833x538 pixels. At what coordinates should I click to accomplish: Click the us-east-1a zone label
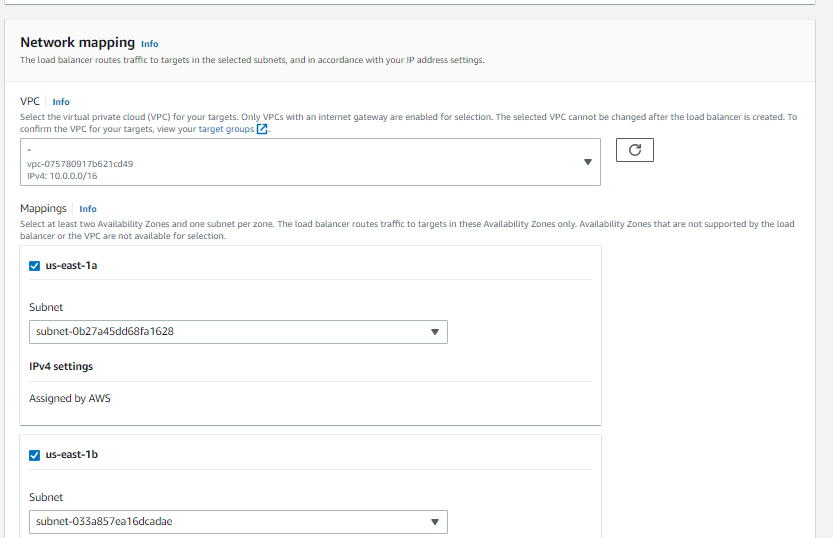pyautogui.click(x=71, y=265)
